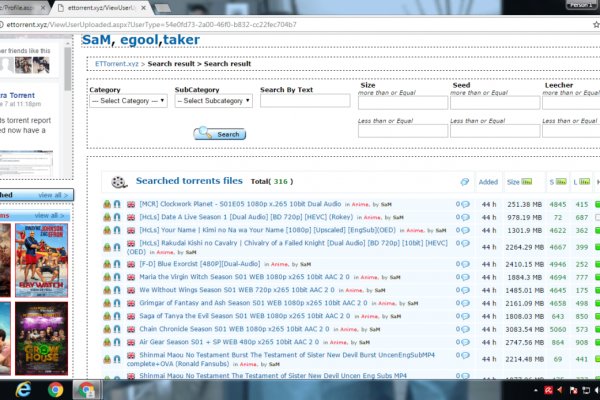The image size is (600, 400).
Task: Open Google Chrome from the taskbar
Action: coord(55,388)
